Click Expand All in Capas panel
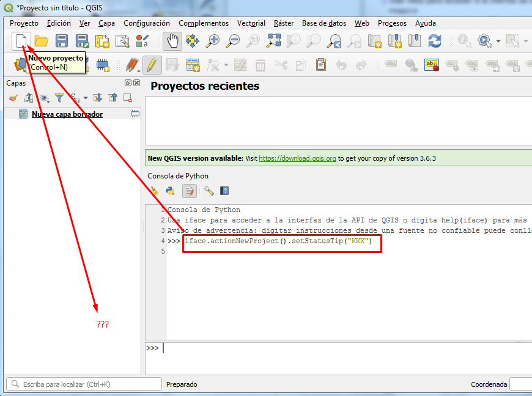The image size is (532, 396). pyautogui.click(x=97, y=98)
